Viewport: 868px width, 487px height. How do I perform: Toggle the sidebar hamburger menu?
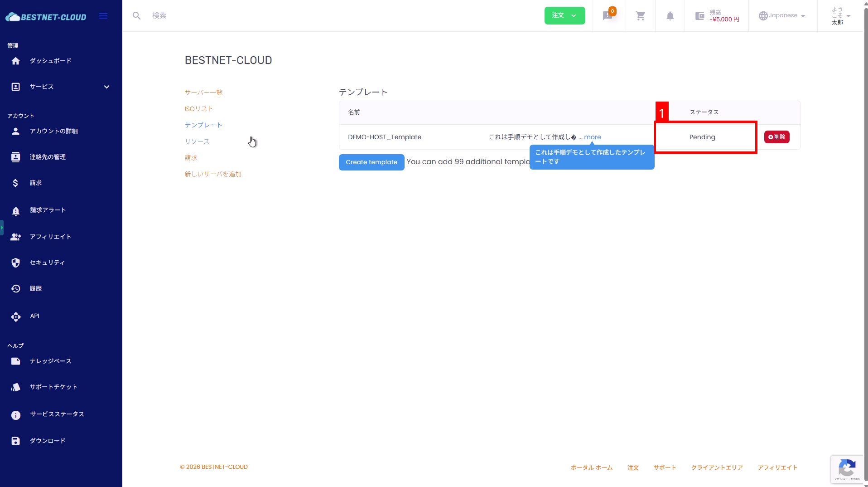click(103, 16)
